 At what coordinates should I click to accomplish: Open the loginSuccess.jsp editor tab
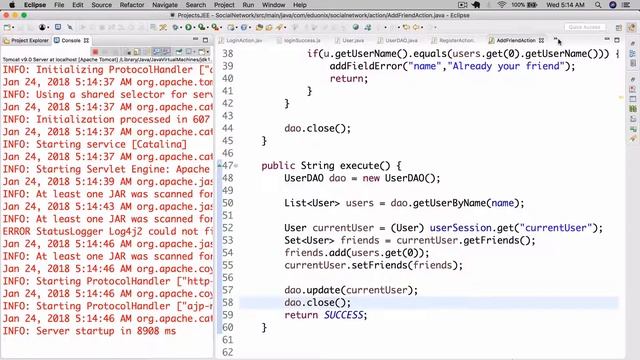tap(299, 40)
